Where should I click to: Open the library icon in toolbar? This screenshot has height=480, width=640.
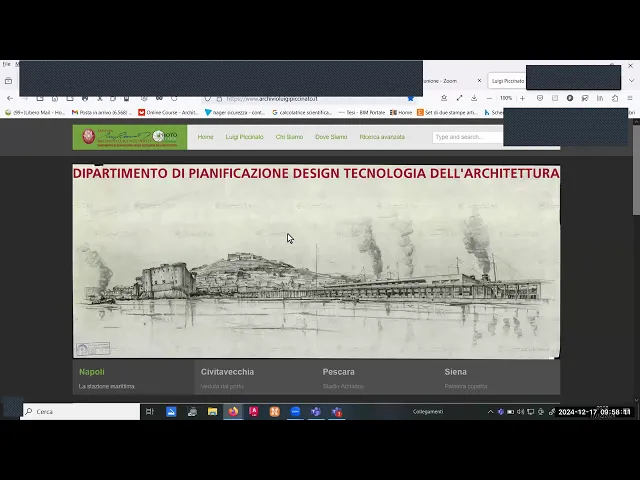coord(600,98)
